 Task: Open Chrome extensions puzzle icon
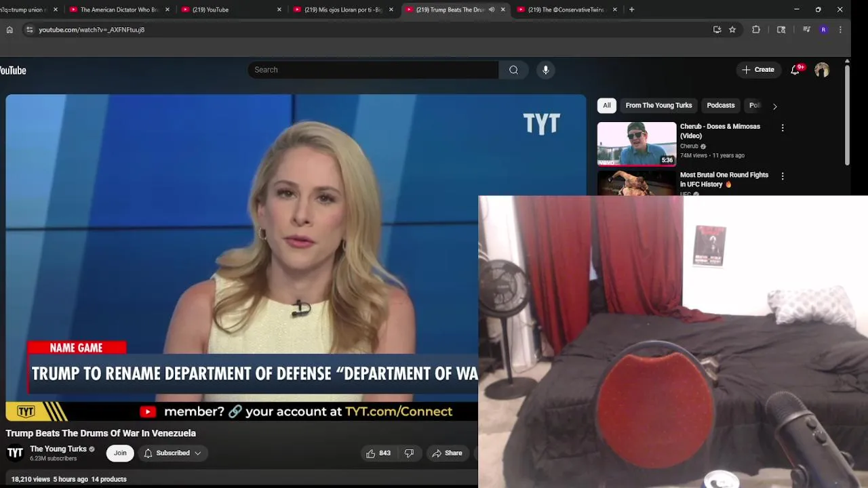point(756,30)
